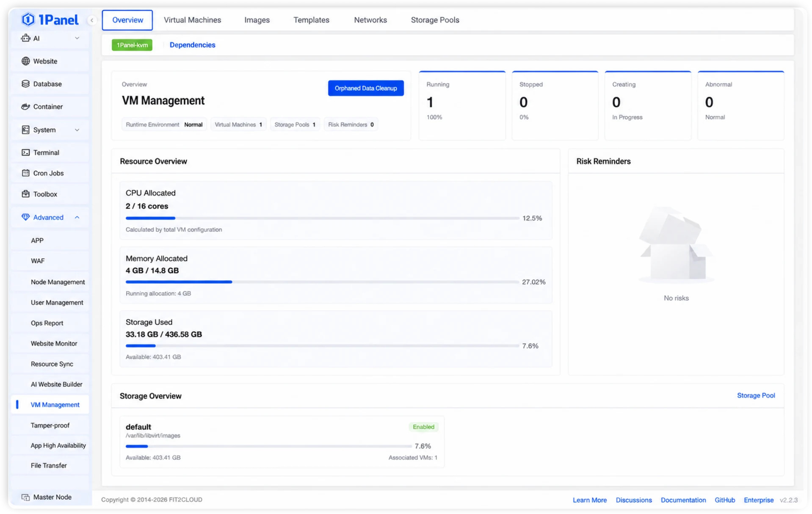
Task: Open the GitHub footer link
Action: [724, 500]
